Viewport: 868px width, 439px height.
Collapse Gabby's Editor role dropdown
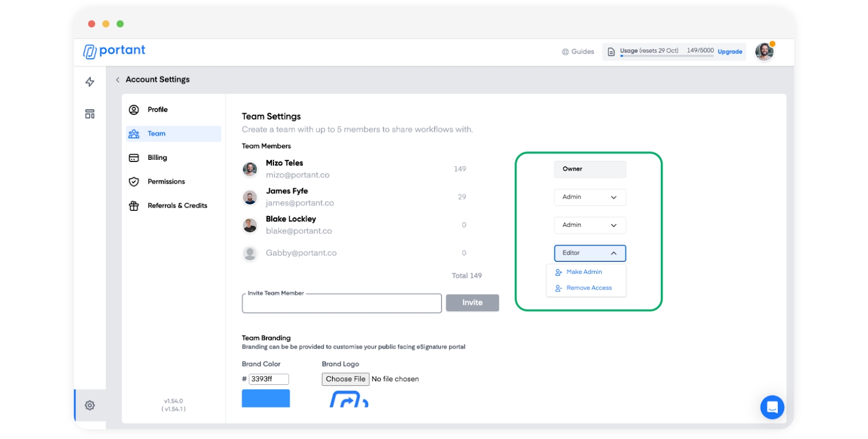point(590,253)
